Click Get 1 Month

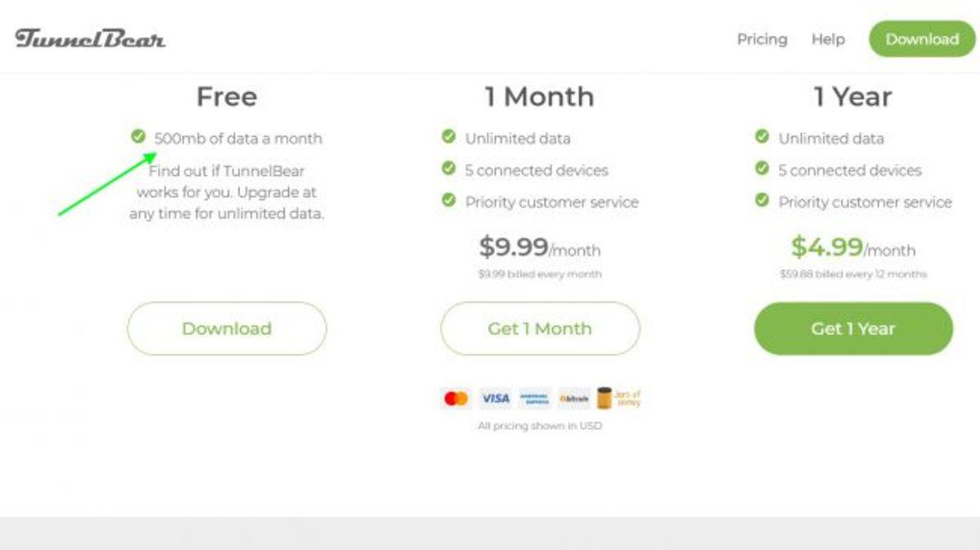(x=540, y=328)
